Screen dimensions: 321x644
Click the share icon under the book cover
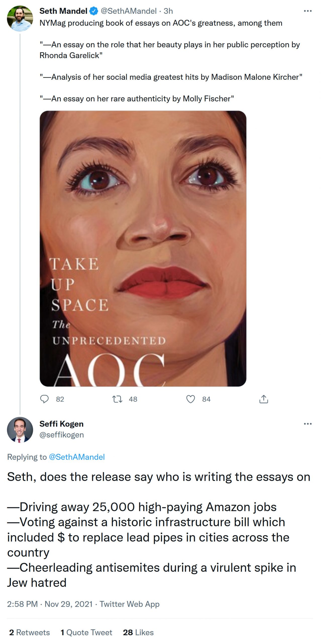tap(263, 399)
